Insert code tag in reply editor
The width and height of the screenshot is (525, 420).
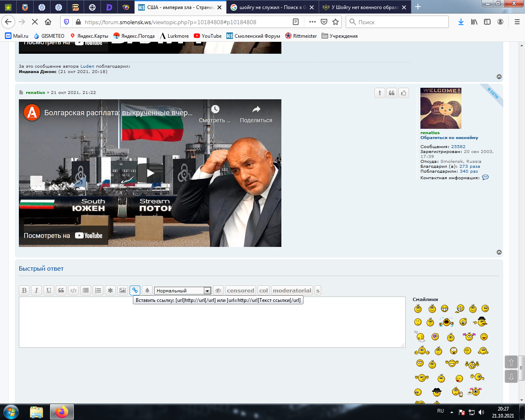tap(73, 290)
